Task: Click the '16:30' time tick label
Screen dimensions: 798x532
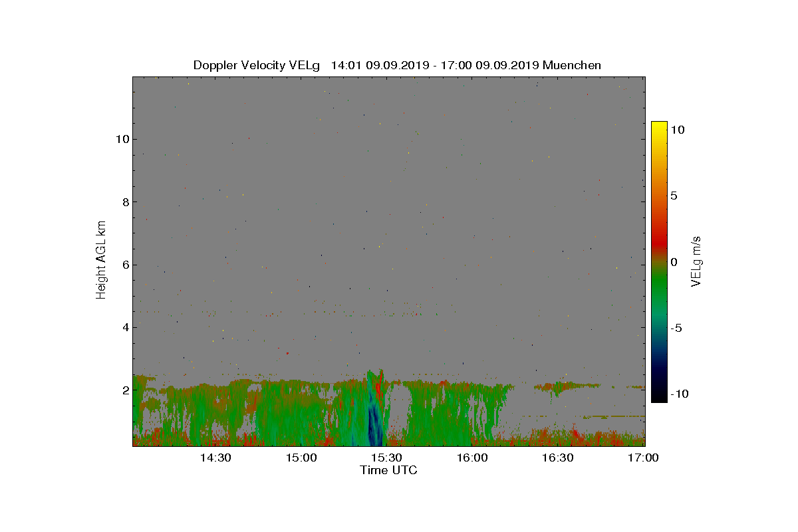Action: coord(557,458)
